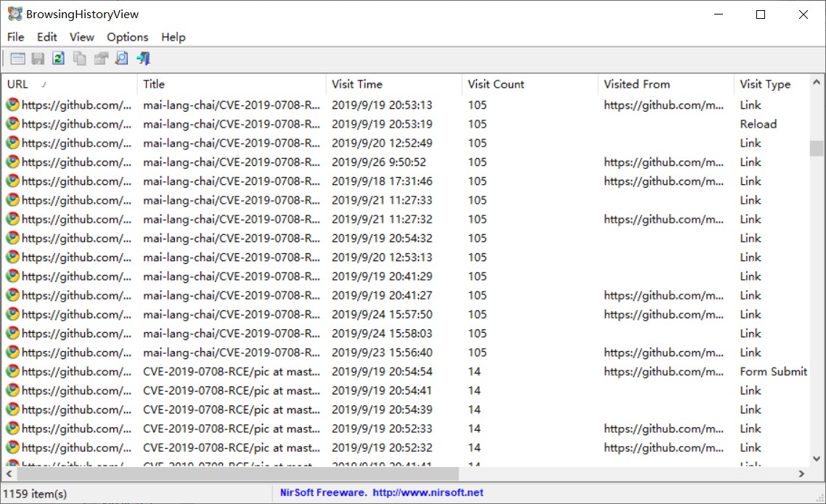Click Chrome icon of row visited 2019/9/26 9:50:52

pyautogui.click(x=12, y=162)
